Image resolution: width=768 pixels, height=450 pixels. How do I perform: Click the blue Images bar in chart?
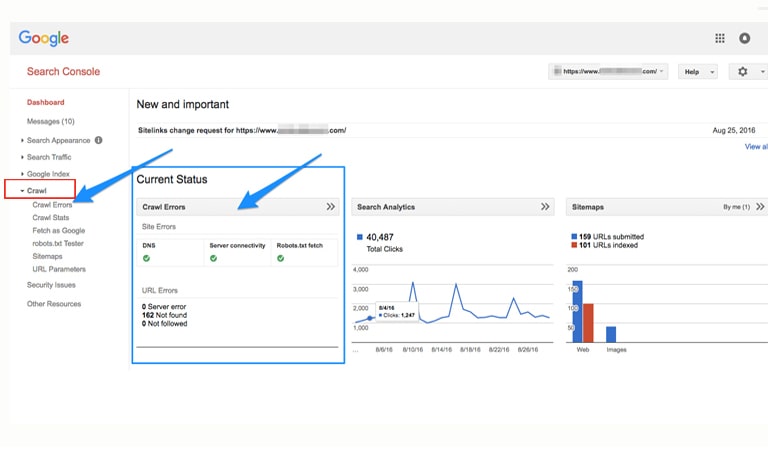coord(611,334)
